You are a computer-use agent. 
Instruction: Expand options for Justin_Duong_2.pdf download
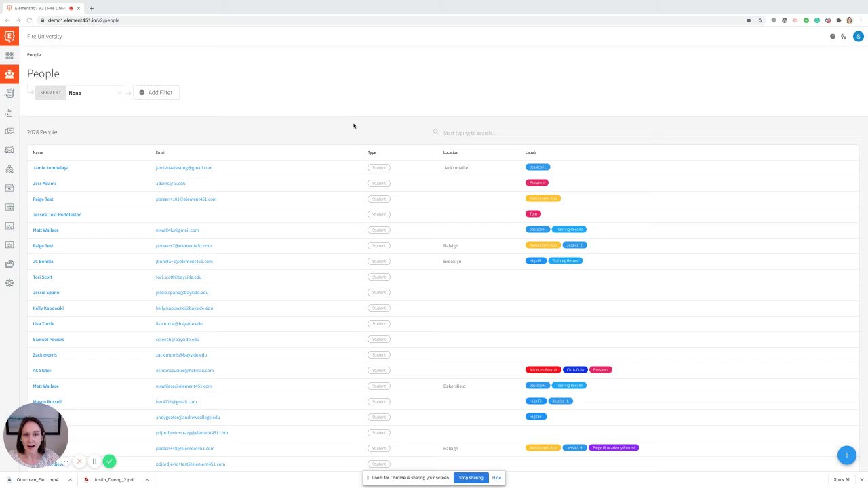click(146, 480)
